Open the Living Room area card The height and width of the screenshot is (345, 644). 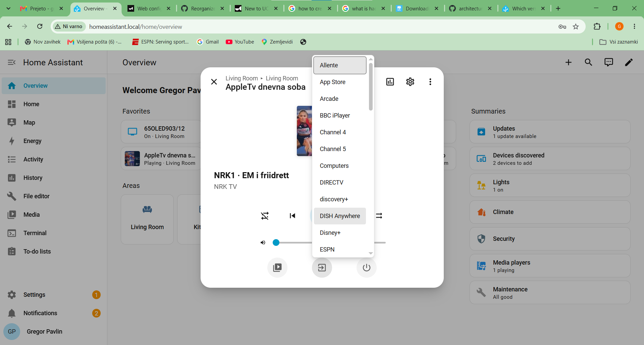[x=147, y=219]
